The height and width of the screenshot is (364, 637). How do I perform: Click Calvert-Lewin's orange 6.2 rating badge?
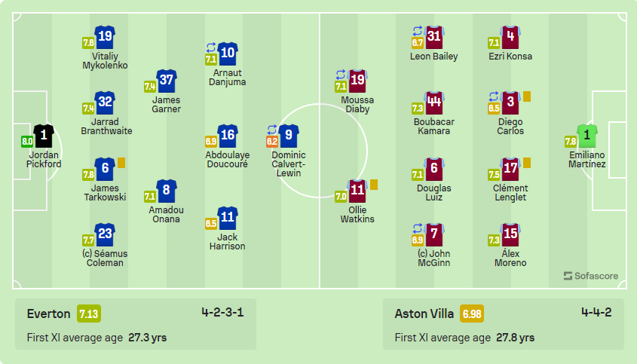click(273, 141)
